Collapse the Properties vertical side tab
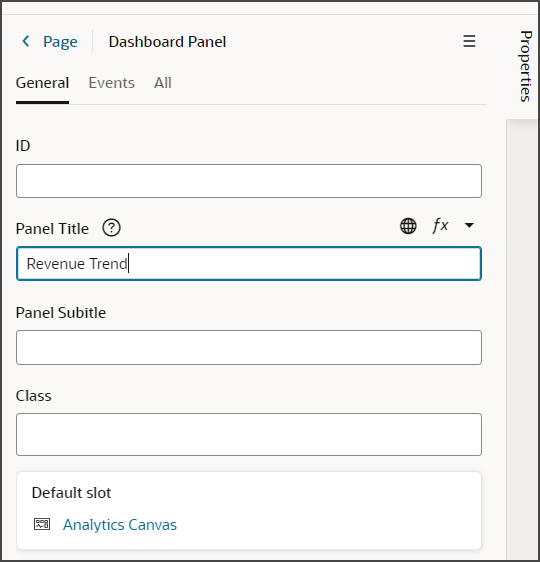Viewport: 540px width, 562px height. [x=525, y=66]
